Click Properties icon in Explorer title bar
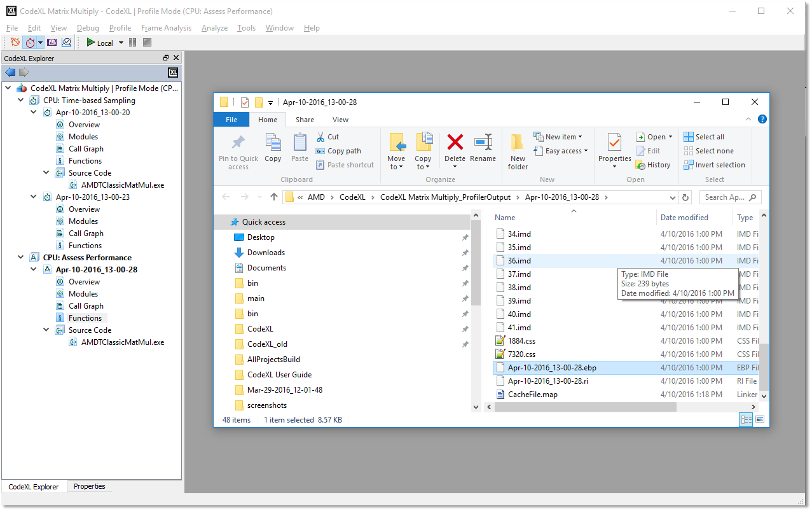This screenshot has width=812, height=511. pyautogui.click(x=245, y=102)
